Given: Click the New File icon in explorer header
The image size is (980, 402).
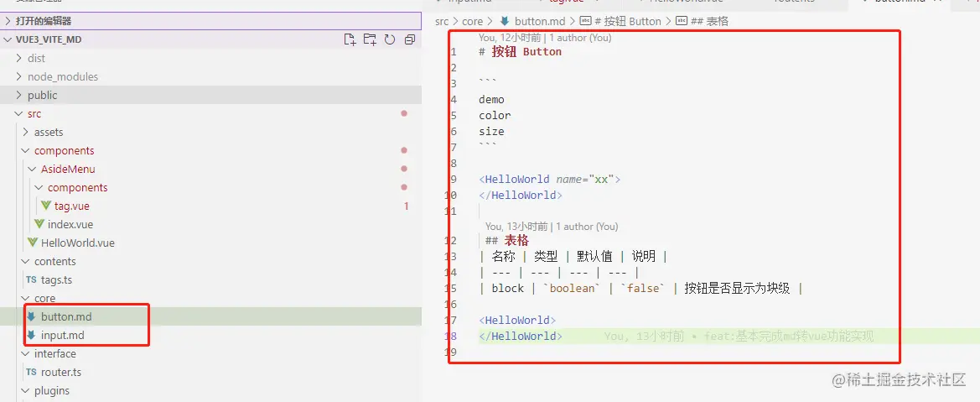Looking at the screenshot, I should [350, 39].
